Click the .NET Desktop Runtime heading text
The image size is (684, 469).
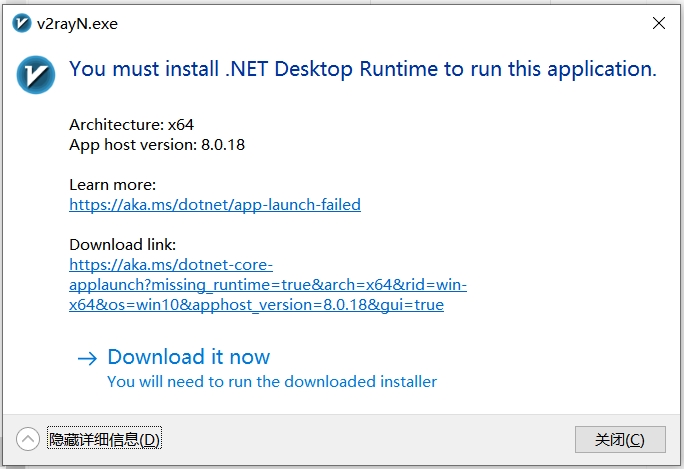[362, 69]
